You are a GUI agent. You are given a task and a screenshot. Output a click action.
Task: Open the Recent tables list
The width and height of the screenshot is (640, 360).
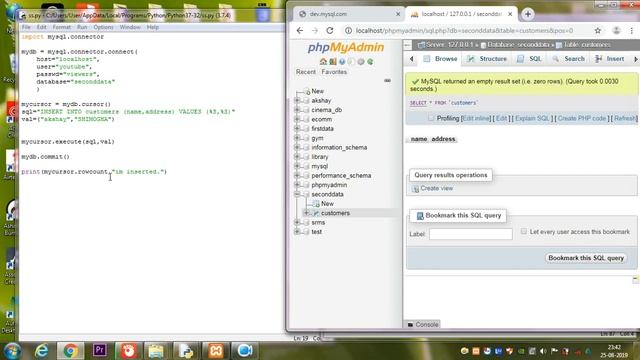point(306,72)
